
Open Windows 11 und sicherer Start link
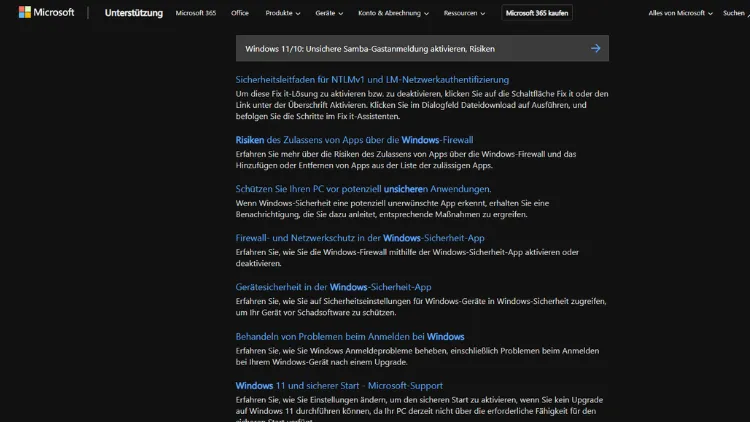pyautogui.click(x=339, y=386)
